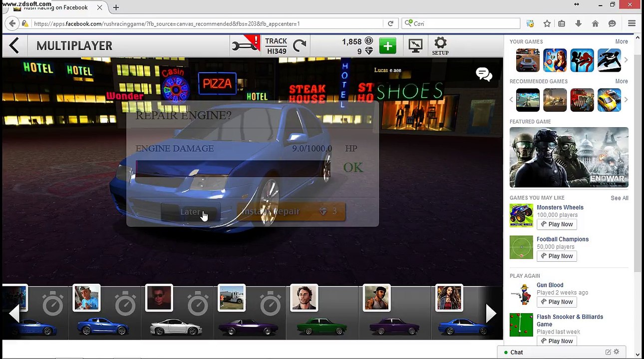Open the Football Champions game link
The height and width of the screenshot is (359, 644).
tap(563, 239)
